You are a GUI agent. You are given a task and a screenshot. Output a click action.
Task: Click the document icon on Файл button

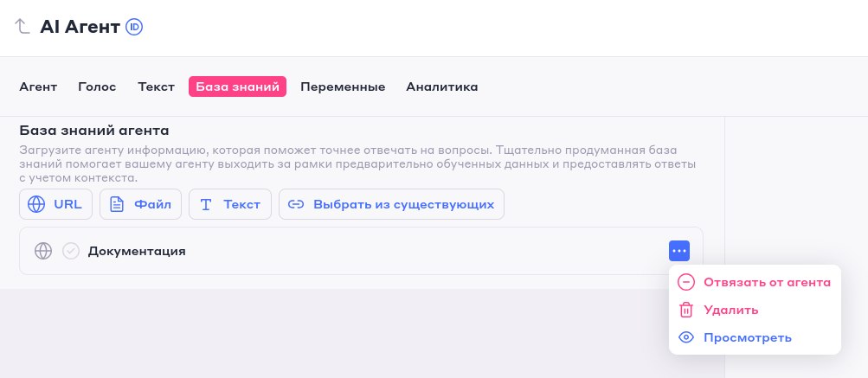pos(117,204)
